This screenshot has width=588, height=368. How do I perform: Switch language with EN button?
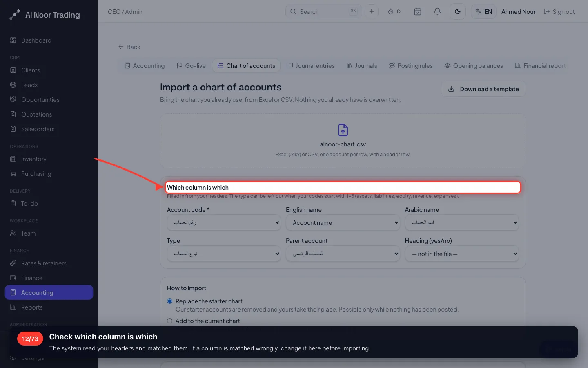tap(483, 11)
